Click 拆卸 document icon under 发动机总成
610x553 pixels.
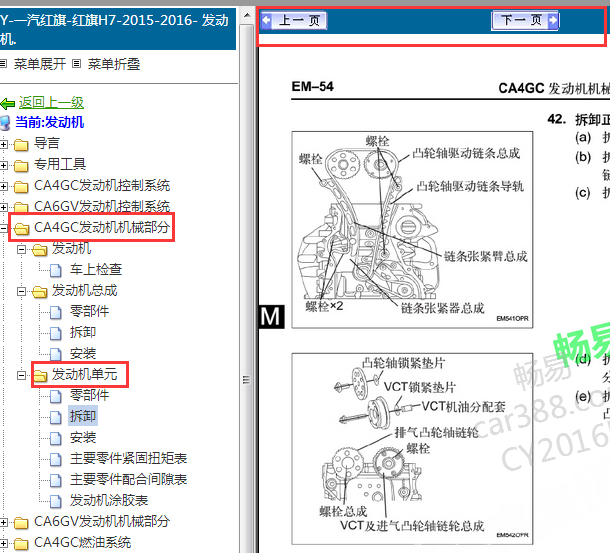56,333
